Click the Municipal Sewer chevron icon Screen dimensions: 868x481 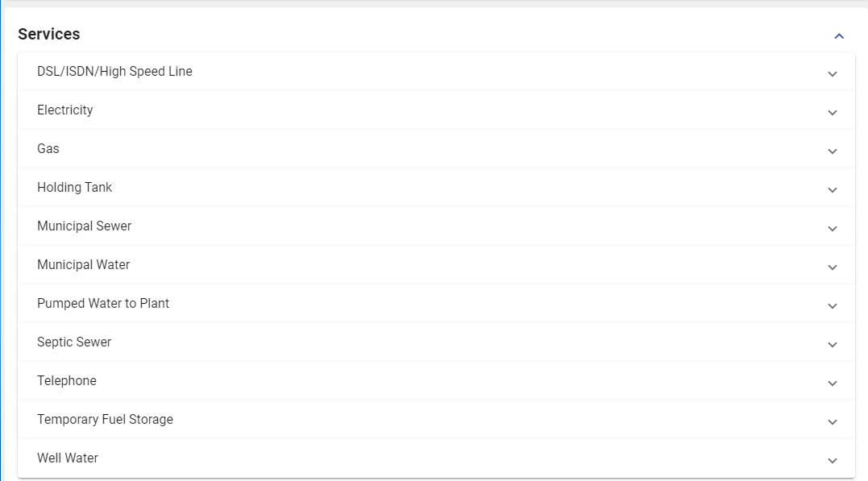833,229
